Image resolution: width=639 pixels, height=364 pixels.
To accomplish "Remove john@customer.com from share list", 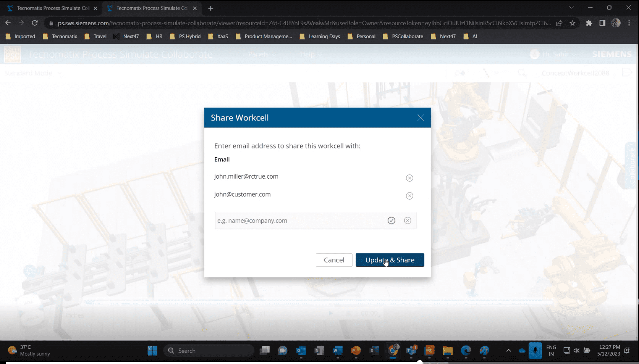I will coord(409,196).
